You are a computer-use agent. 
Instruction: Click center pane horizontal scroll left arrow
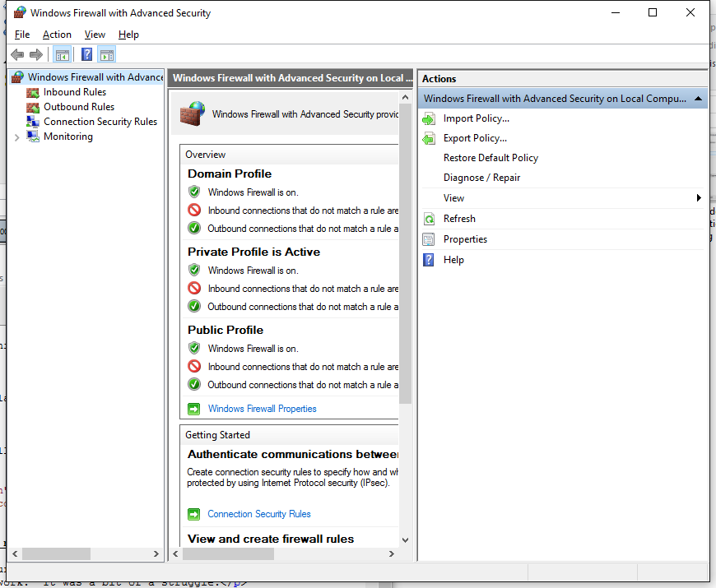point(176,553)
